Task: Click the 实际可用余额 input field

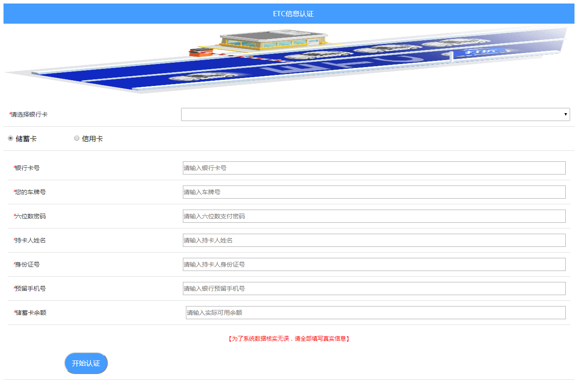Action: tap(375, 313)
